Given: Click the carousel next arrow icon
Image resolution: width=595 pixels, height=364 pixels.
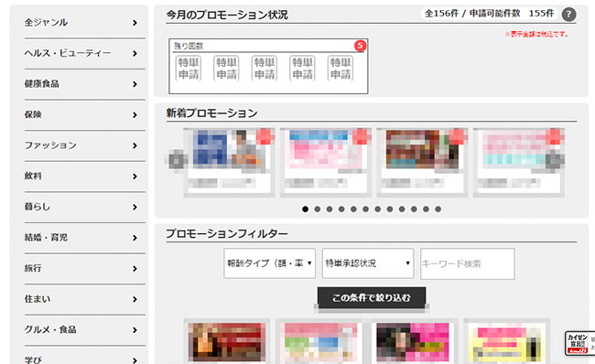Looking at the screenshot, I should 555,160.
